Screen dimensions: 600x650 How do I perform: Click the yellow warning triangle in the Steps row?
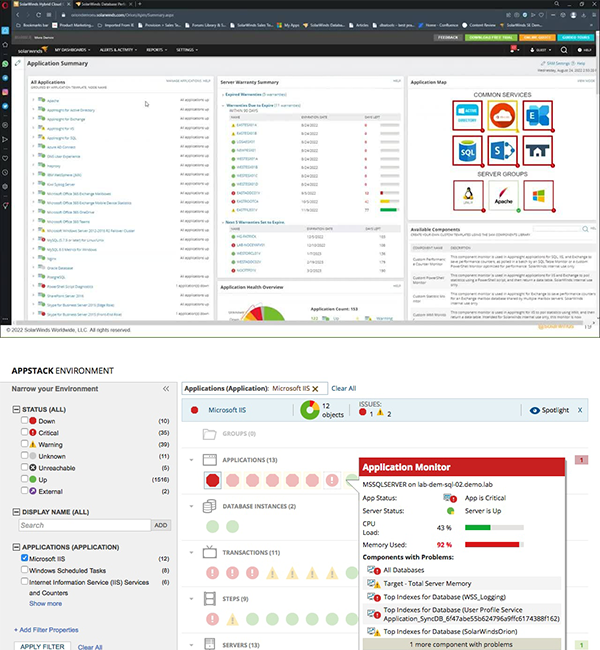pyautogui.click(x=232, y=619)
